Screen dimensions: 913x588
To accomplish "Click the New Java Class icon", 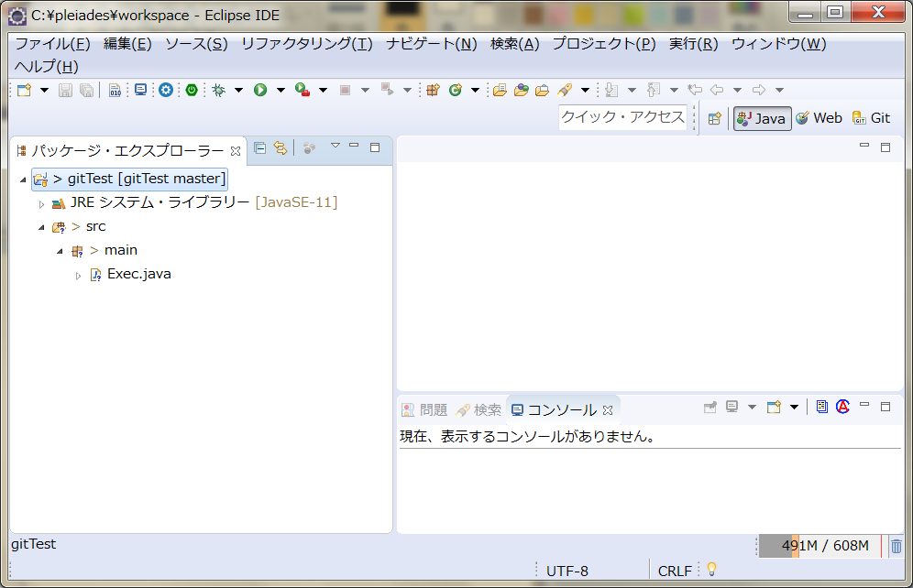I will pos(455,90).
